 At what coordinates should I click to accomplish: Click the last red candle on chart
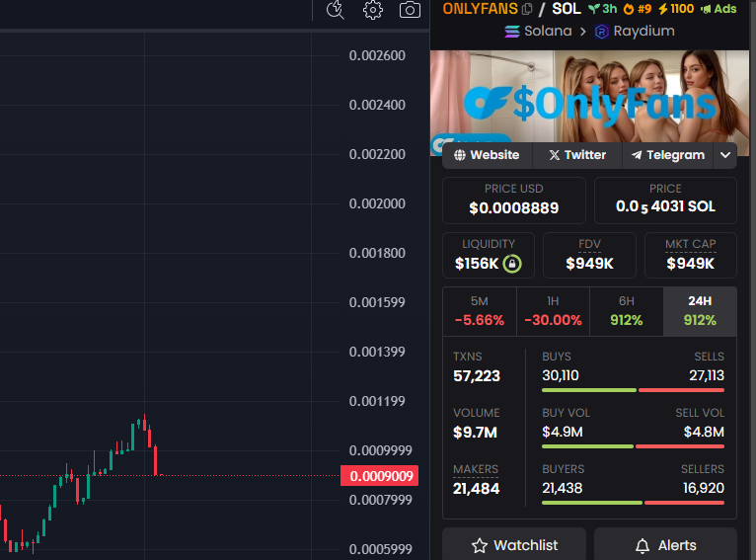pyautogui.click(x=156, y=460)
